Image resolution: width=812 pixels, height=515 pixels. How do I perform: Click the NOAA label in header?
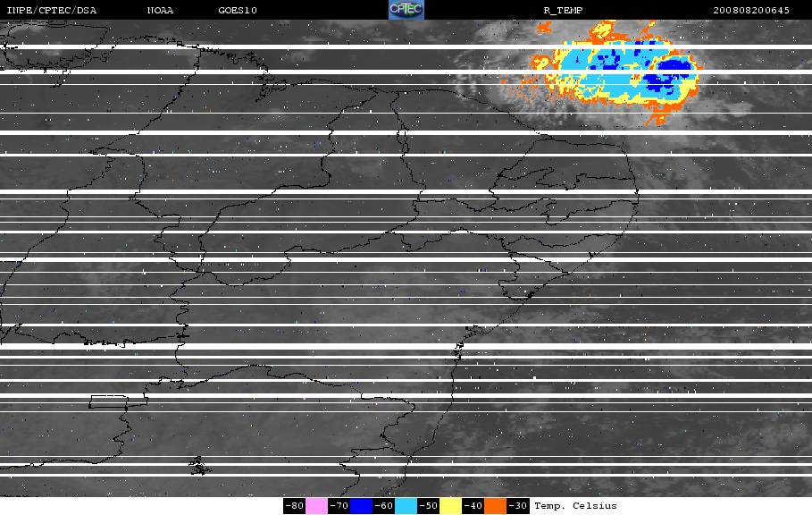[x=160, y=11]
